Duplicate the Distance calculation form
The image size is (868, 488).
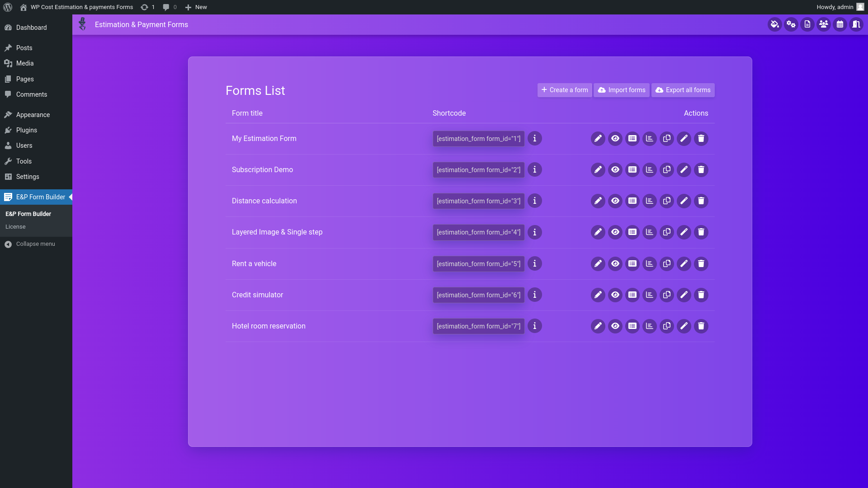click(x=667, y=201)
